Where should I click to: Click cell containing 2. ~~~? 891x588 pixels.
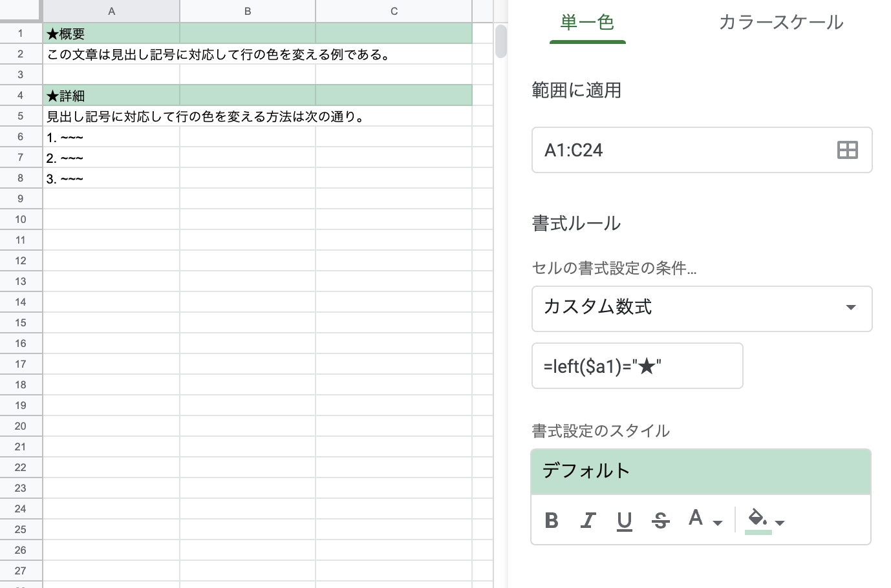coord(111,157)
